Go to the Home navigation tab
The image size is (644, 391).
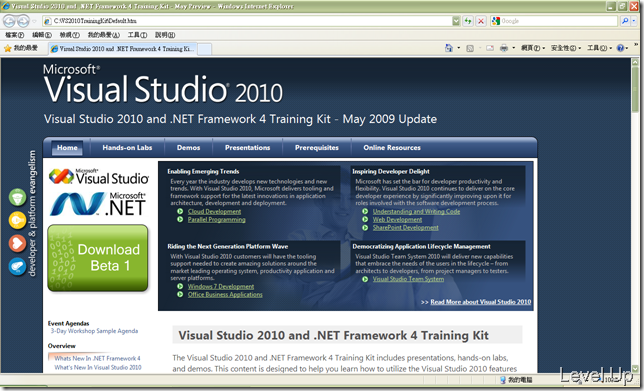pos(67,148)
